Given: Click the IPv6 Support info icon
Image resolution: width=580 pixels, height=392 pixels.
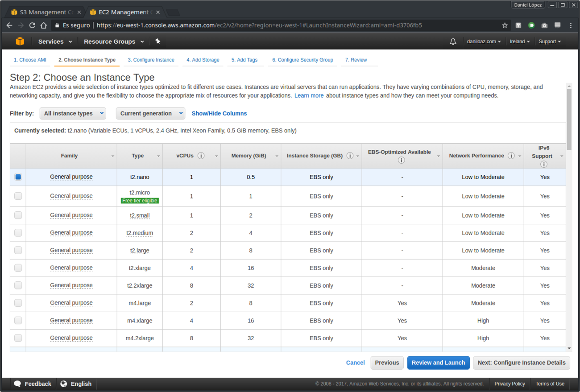Looking at the screenshot, I should click(x=544, y=164).
